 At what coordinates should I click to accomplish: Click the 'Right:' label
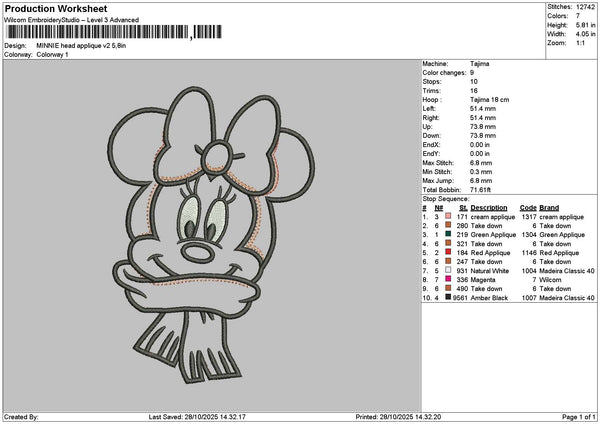pos(431,118)
